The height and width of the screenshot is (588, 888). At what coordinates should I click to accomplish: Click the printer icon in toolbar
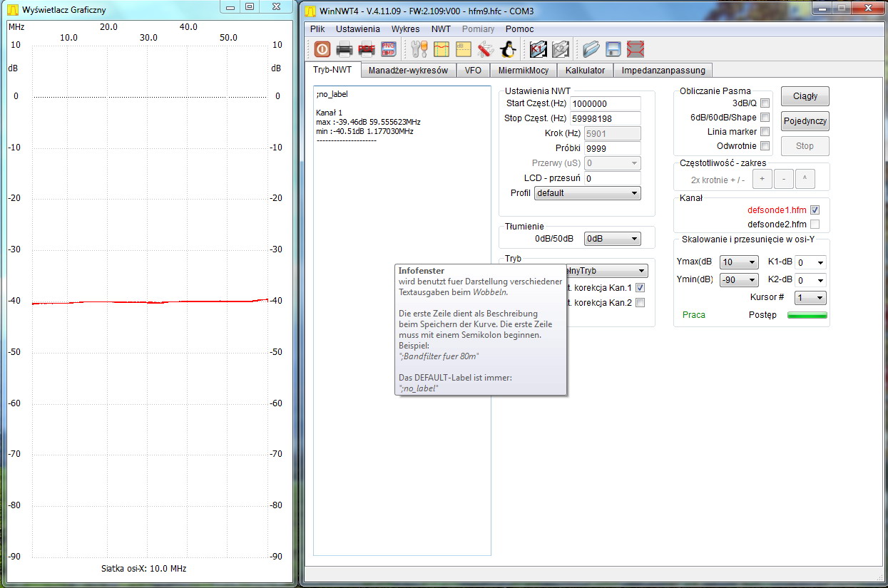coord(345,49)
